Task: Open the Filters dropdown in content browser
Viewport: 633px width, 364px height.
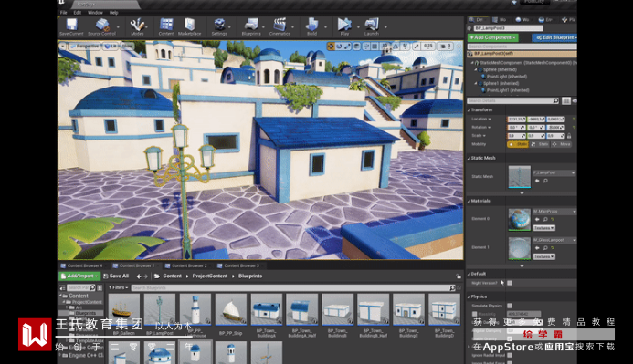Action: tap(118, 287)
